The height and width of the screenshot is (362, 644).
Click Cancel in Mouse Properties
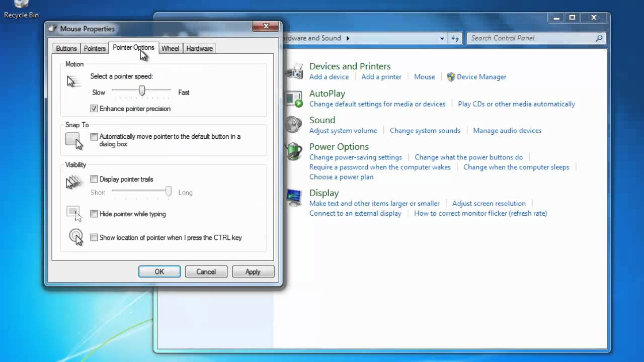click(206, 271)
